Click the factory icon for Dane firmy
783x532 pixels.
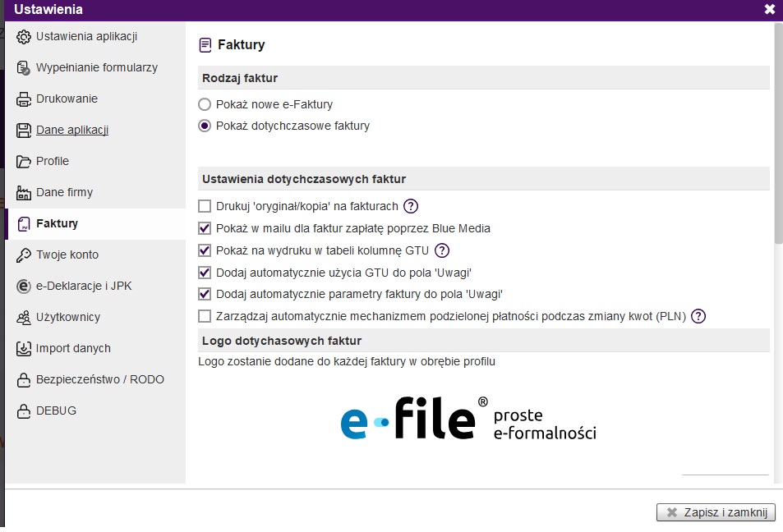point(23,193)
